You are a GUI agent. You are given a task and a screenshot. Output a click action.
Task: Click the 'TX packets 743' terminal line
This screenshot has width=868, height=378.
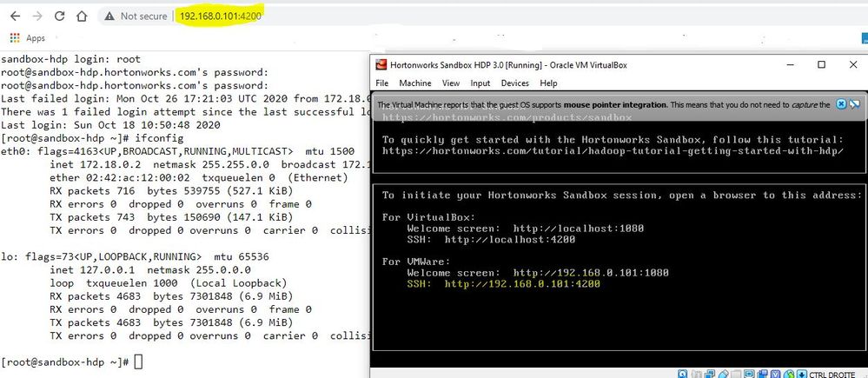click(172, 217)
